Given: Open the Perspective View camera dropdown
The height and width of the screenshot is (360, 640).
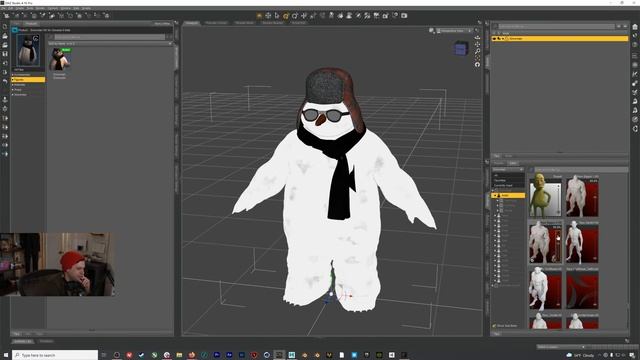Looking at the screenshot, I should click(x=453, y=31).
